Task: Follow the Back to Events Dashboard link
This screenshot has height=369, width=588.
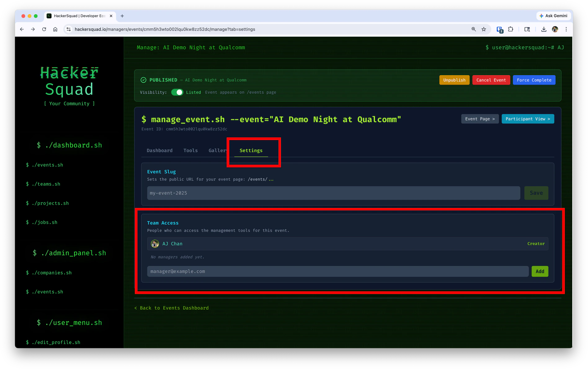Action: coord(171,308)
